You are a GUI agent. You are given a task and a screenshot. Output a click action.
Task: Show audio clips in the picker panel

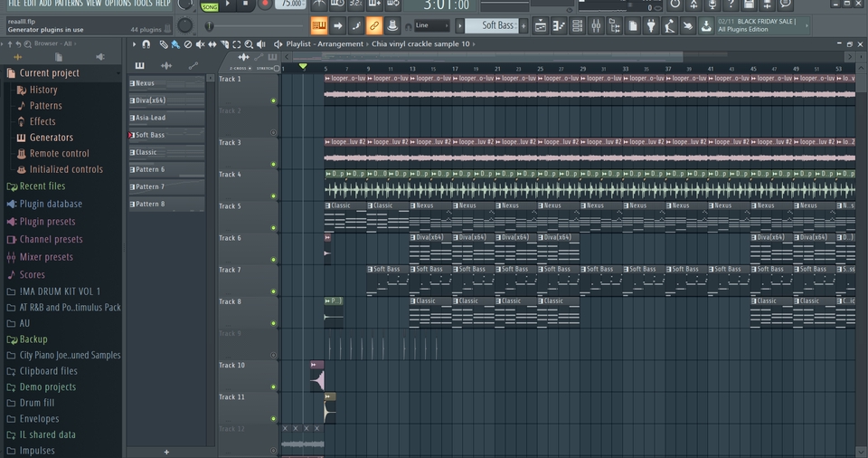pos(166,65)
